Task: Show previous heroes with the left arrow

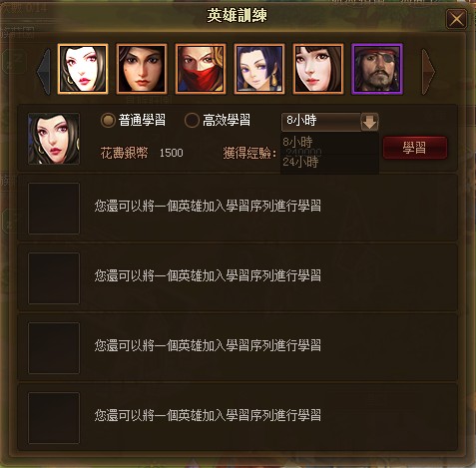Action: 44,71
